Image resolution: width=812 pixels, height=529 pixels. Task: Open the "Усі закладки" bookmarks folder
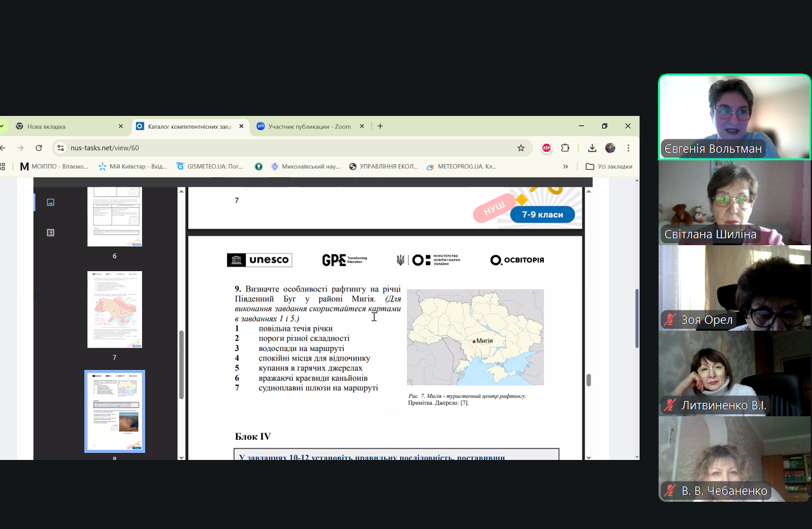tap(609, 167)
